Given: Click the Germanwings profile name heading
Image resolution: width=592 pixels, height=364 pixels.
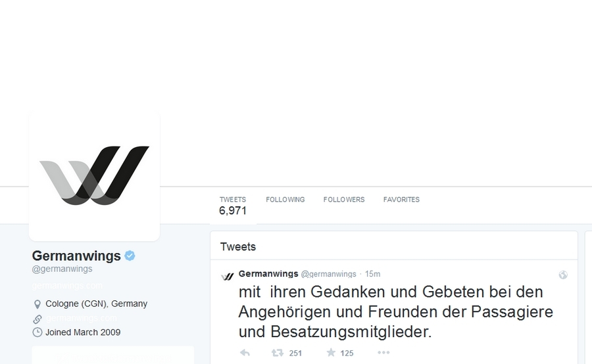Looking at the screenshot, I should click(76, 256).
